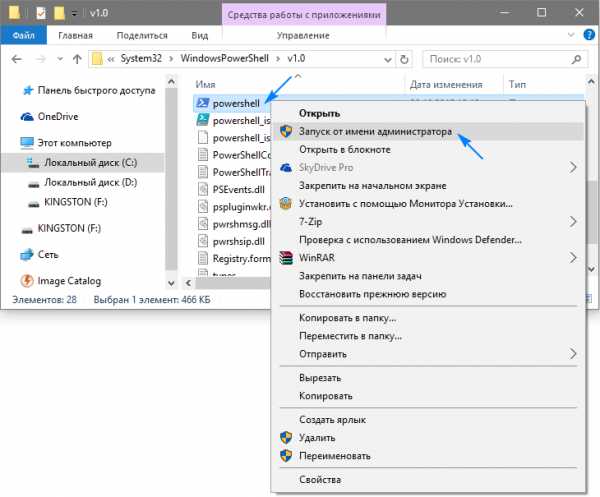
Task: Refresh the v1.0 folder view
Action: point(404,59)
